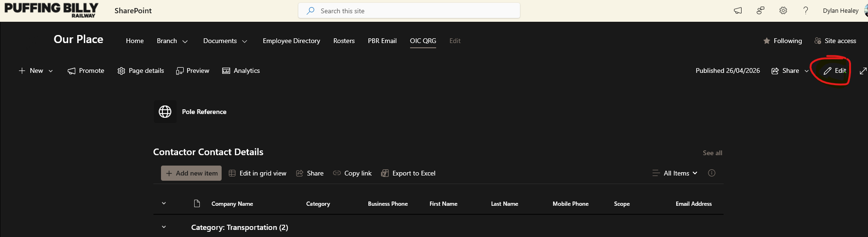Open the Rosters navigation item
868x237 pixels.
point(344,41)
